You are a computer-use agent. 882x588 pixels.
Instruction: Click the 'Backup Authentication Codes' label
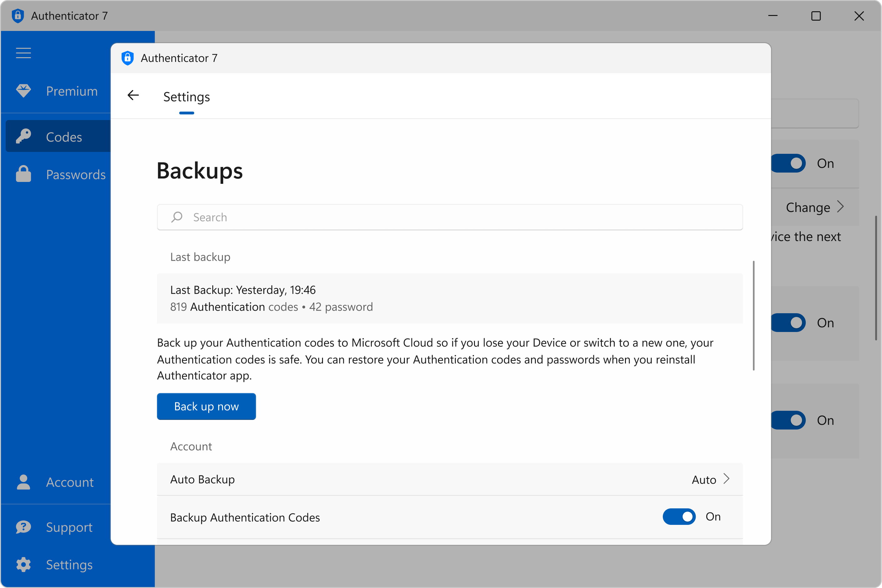[x=245, y=517]
